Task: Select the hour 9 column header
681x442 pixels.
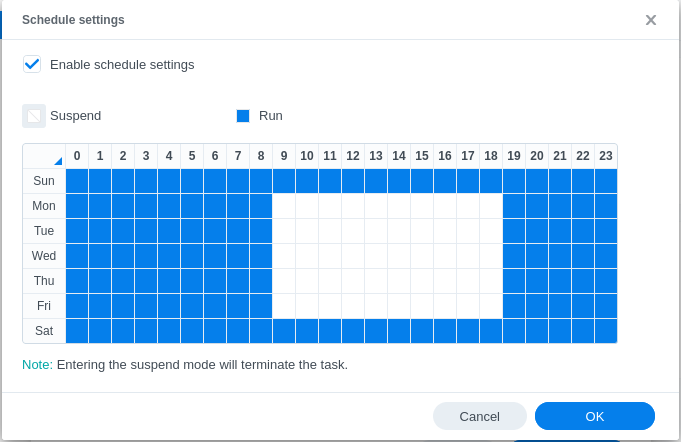Action: [284, 156]
